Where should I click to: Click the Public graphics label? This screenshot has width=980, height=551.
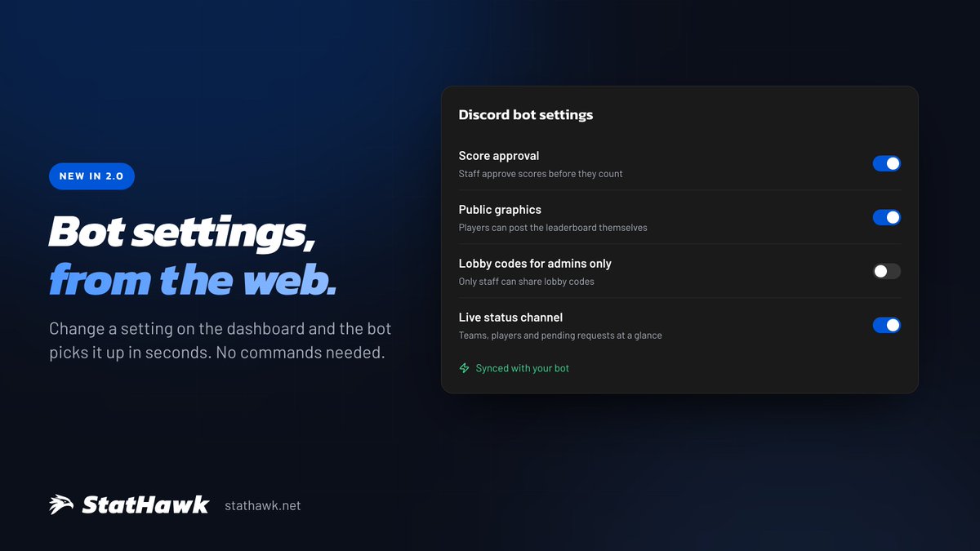point(500,210)
